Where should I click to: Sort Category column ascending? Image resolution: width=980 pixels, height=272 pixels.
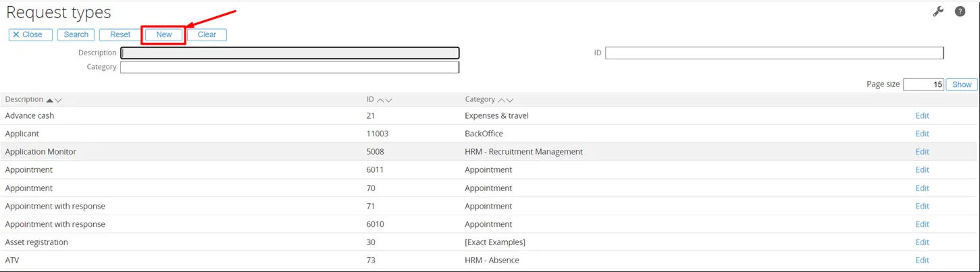[x=502, y=100]
